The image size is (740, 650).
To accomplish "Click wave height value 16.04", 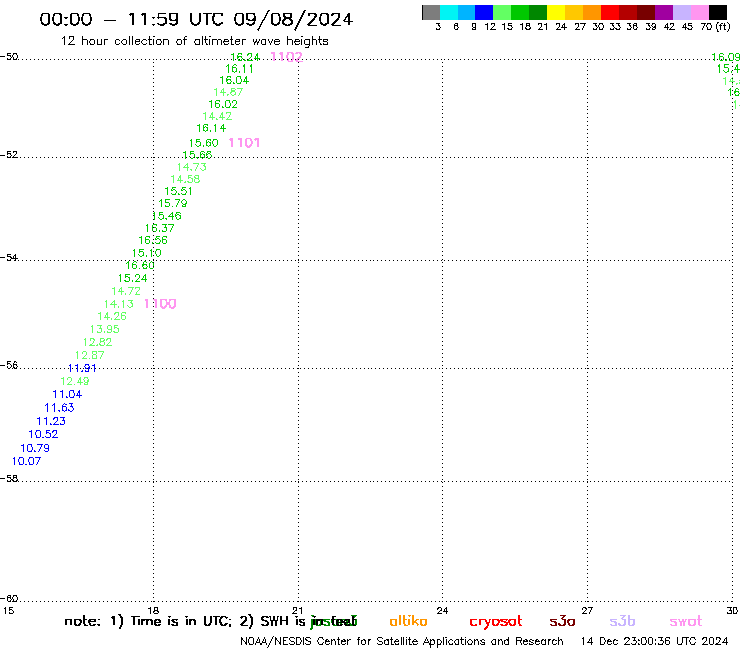I will click(234, 81).
